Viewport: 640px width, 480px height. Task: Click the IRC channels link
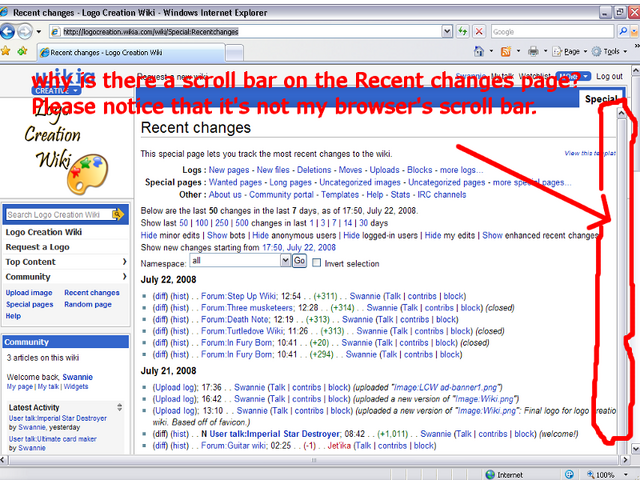pyautogui.click(x=442, y=195)
